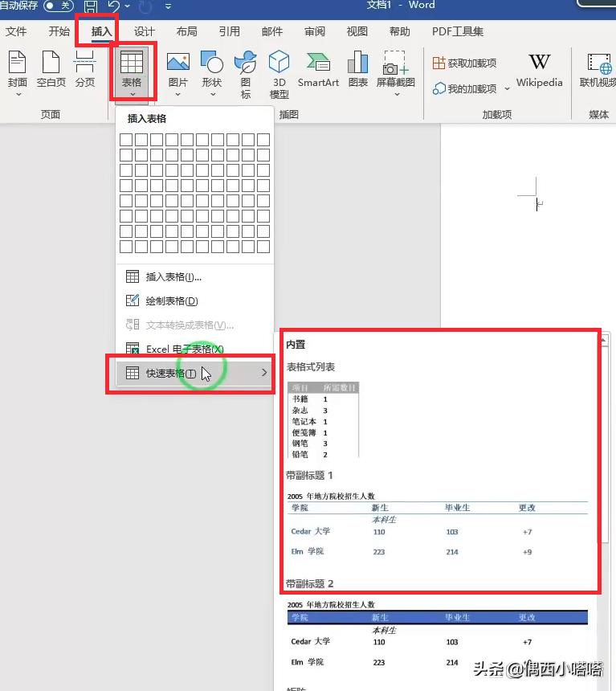The height and width of the screenshot is (691, 616).
Task: Open the 文件 tab
Action: [16, 31]
